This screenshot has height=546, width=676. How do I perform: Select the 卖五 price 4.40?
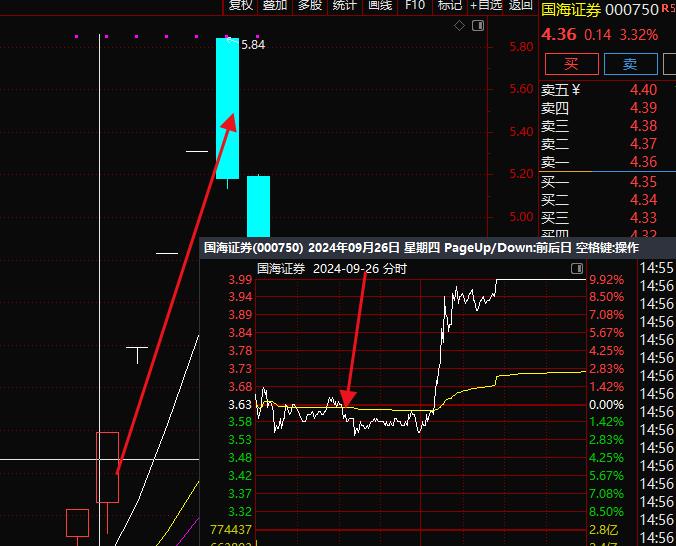(x=643, y=90)
